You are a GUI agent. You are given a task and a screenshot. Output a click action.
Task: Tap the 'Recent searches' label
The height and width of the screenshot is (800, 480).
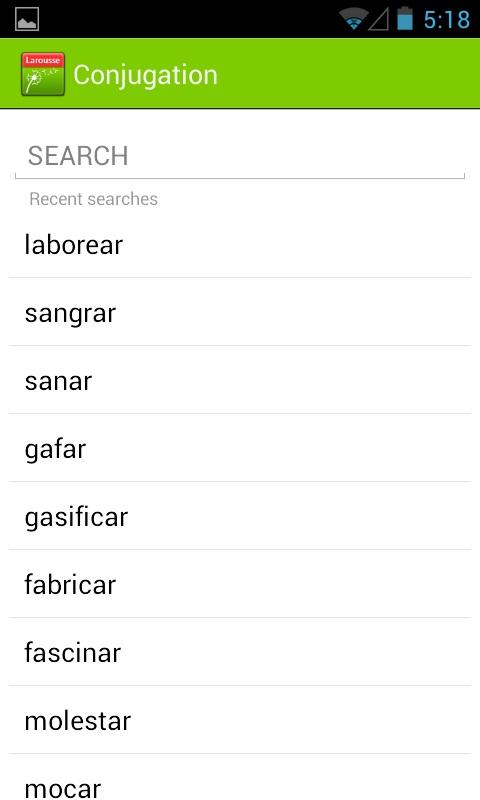tap(93, 198)
